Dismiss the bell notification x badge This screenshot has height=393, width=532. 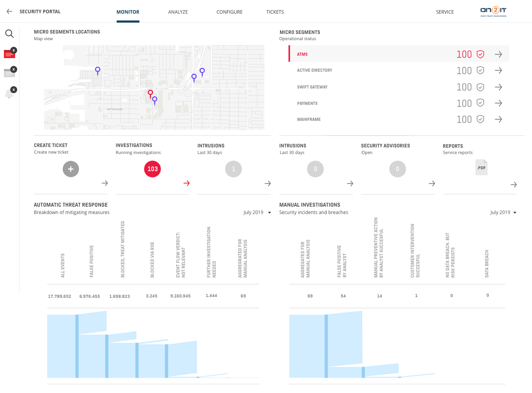click(x=14, y=90)
